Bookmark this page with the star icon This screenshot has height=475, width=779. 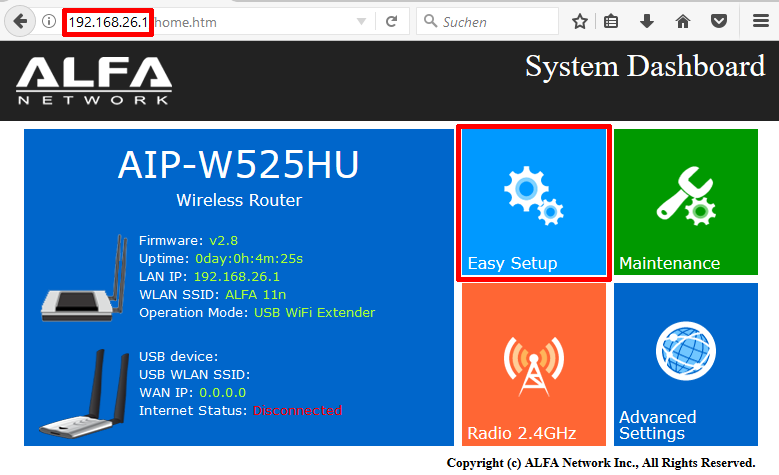[579, 21]
